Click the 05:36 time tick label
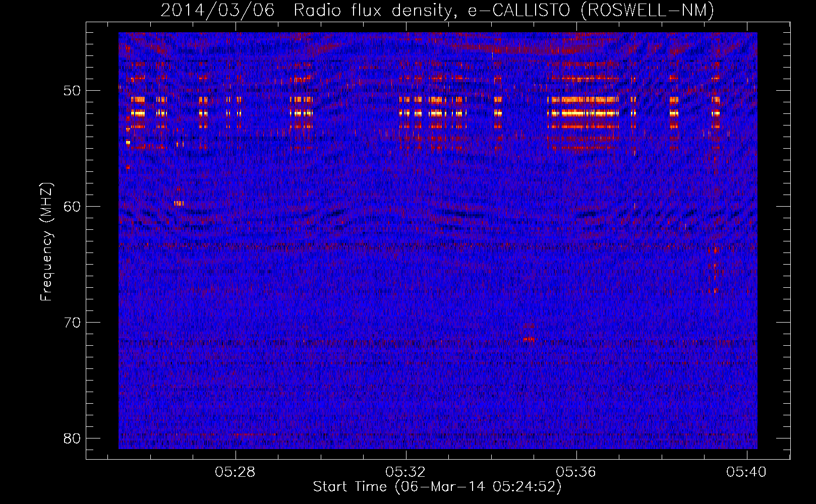 coord(576,472)
